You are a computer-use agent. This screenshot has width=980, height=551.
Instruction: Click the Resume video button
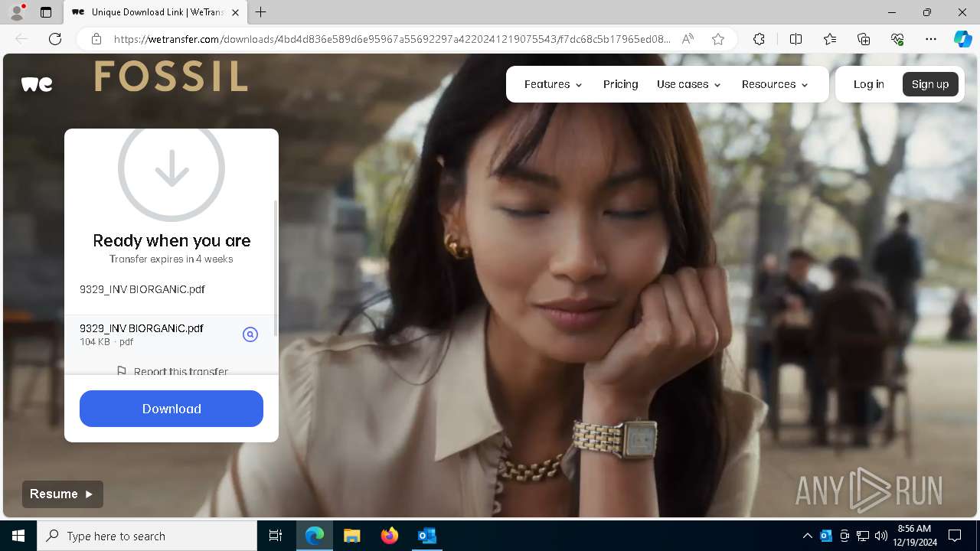[x=63, y=494]
